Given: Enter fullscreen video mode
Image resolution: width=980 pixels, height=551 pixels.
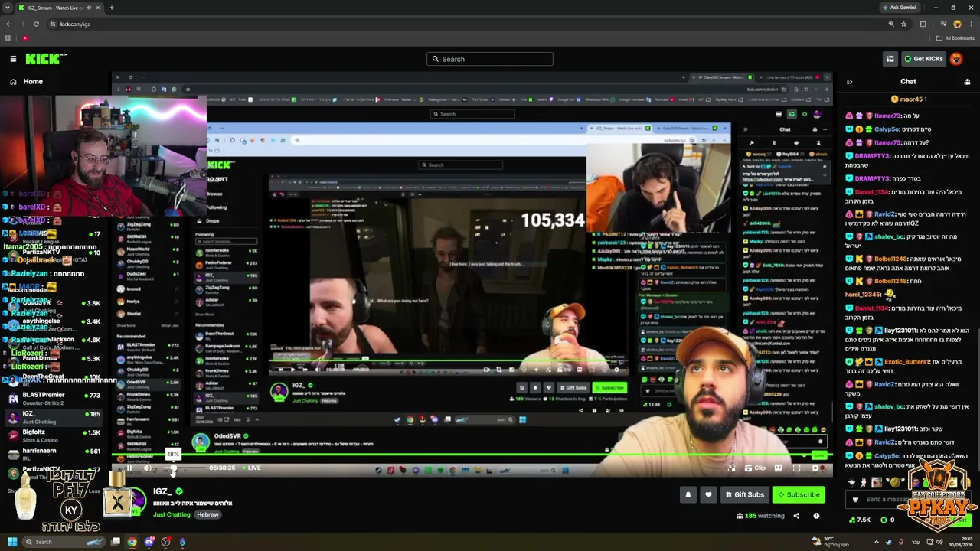Looking at the screenshot, I should coord(796,468).
